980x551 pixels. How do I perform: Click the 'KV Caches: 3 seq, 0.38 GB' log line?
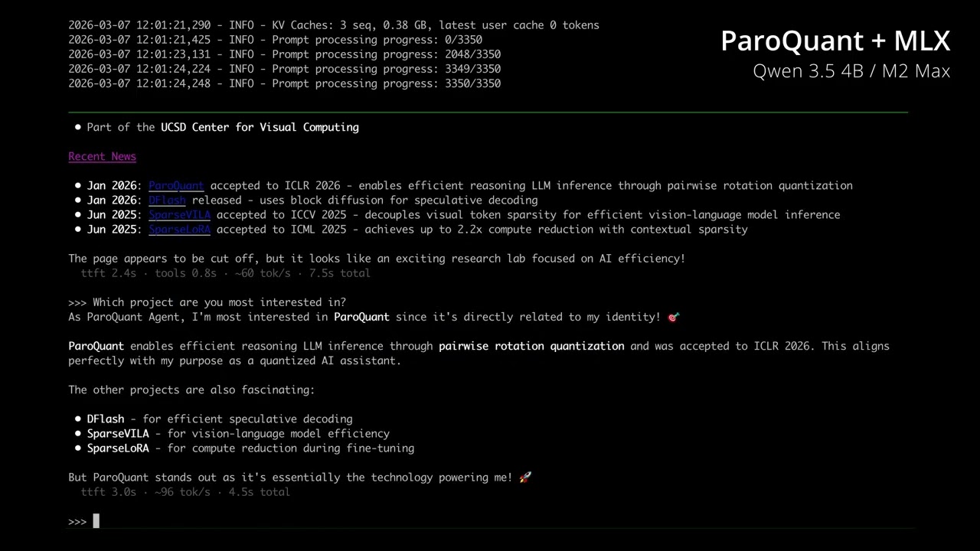(334, 25)
